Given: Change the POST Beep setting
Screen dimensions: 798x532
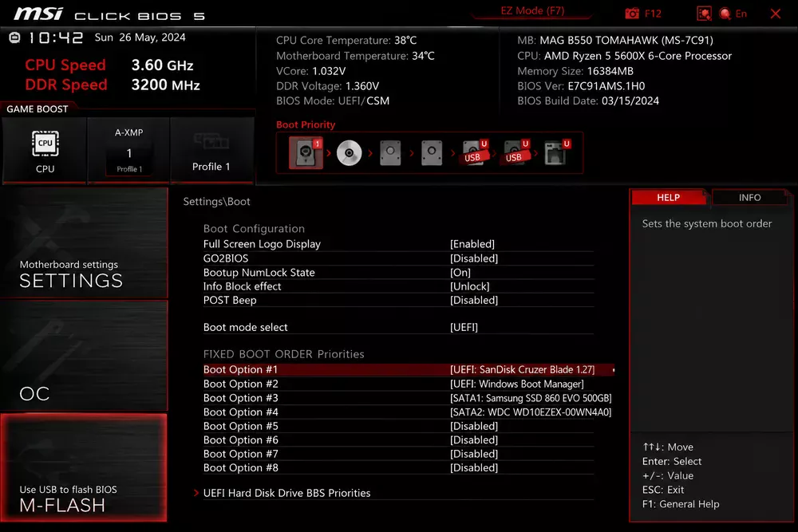Looking at the screenshot, I should (474, 300).
